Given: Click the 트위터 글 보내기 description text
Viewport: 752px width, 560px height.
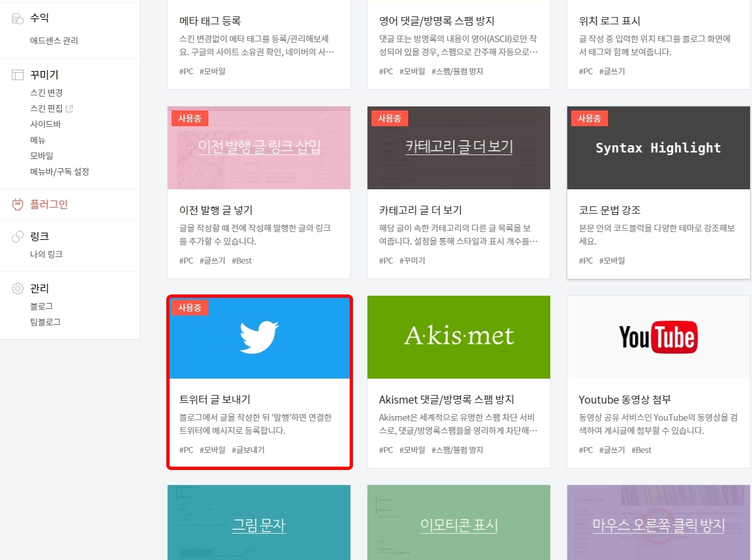Looking at the screenshot, I should tap(255, 424).
